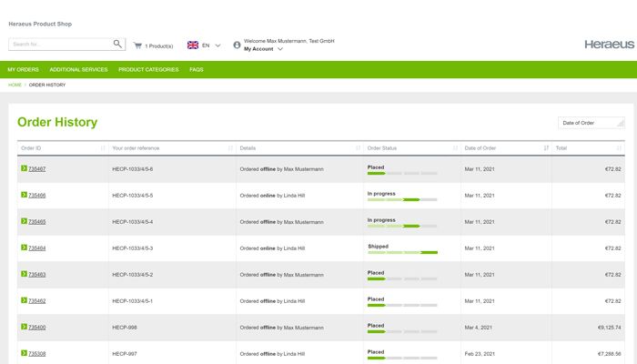Viewport: 637px width, 364px height.
Task: Expand the My Account dropdown
Action: 279,49
